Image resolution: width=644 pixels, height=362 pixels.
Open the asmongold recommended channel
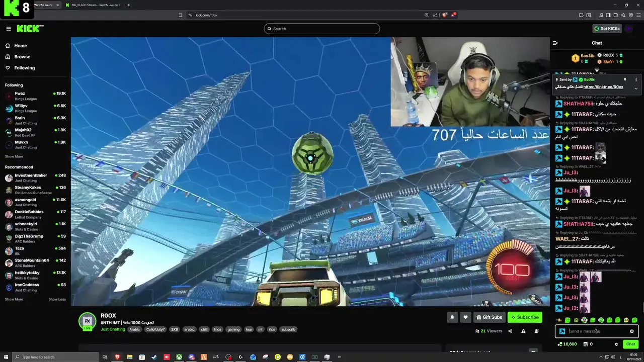(x=35, y=202)
